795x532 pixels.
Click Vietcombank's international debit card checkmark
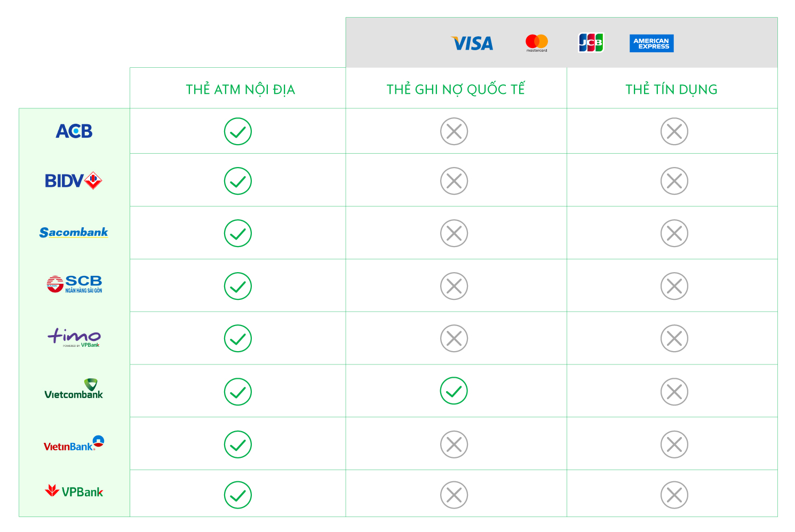[x=454, y=391]
